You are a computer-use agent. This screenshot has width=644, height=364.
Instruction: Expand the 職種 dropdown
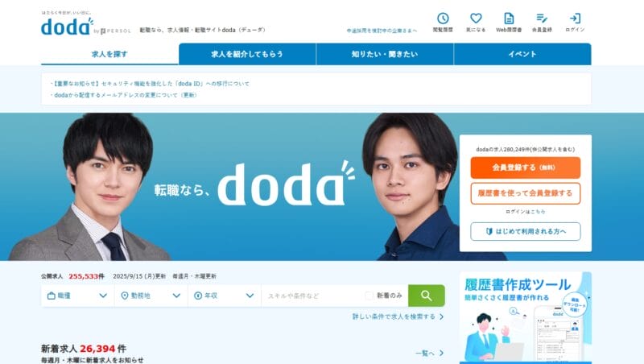77,296
